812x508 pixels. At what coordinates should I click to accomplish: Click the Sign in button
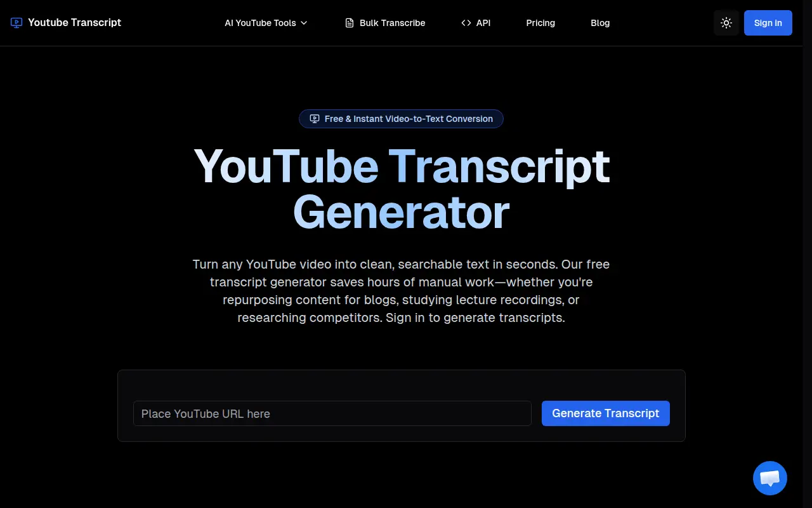(x=768, y=23)
